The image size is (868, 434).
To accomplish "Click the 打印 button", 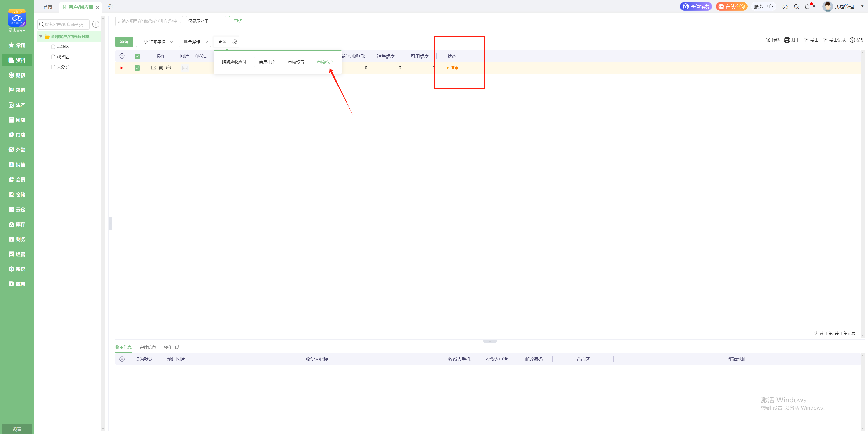I will coord(792,40).
